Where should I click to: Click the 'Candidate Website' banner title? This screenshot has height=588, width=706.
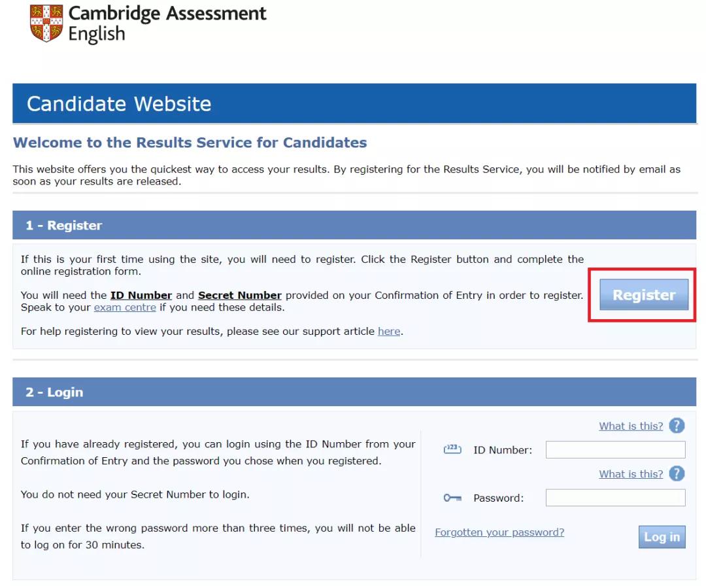tap(119, 104)
